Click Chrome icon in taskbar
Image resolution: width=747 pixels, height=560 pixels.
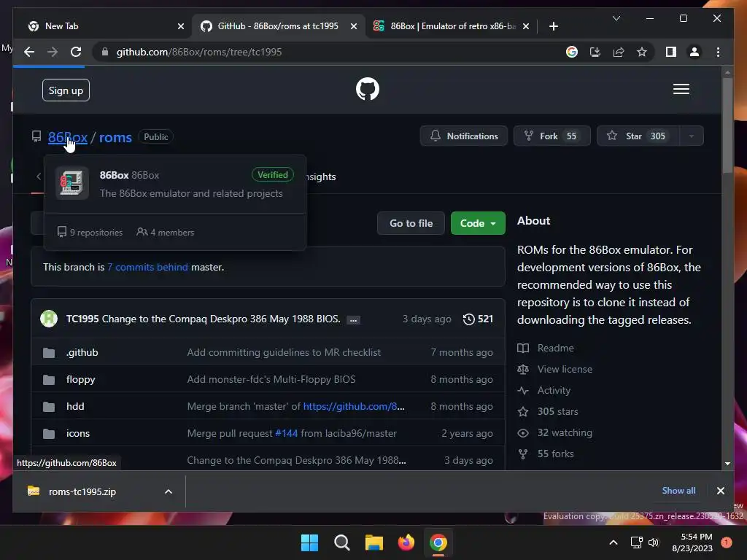pos(438,542)
